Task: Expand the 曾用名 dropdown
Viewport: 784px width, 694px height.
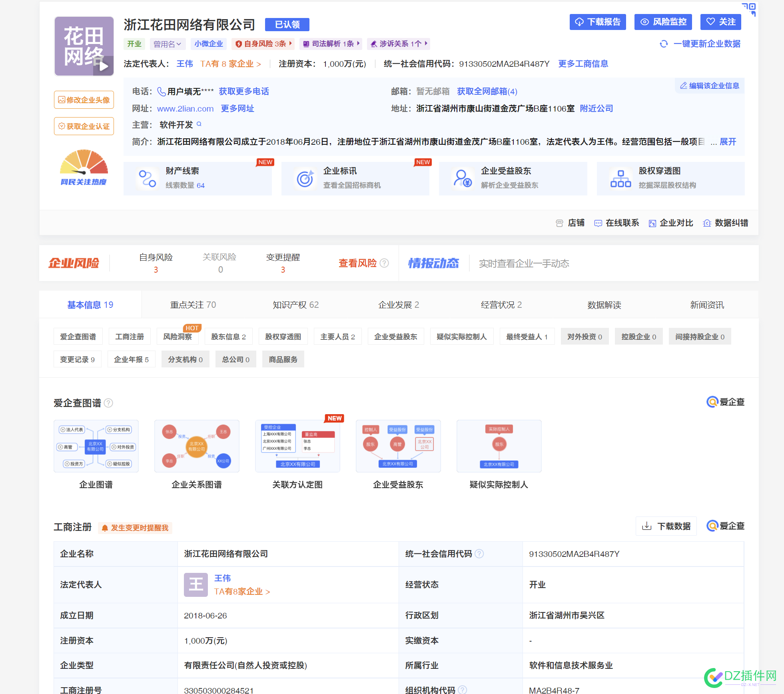Action: click(x=168, y=44)
